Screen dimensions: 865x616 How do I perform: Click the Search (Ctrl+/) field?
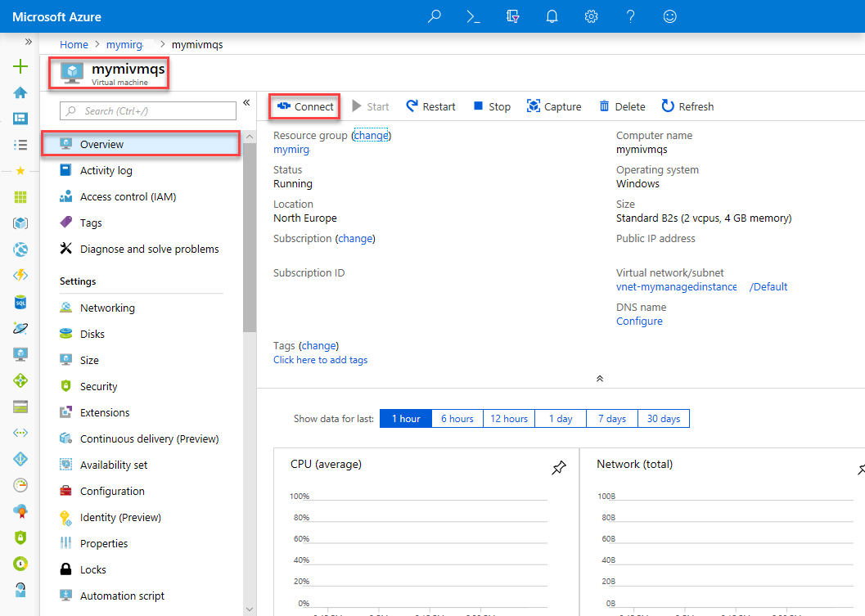(147, 110)
